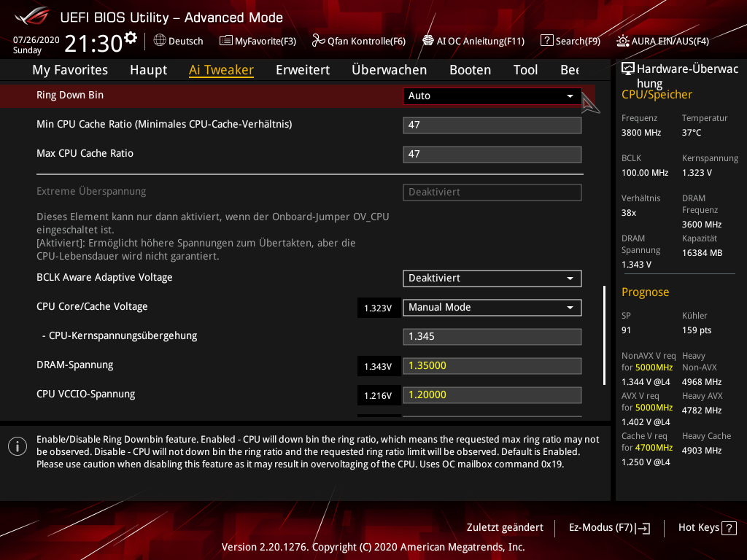The image size is (747, 560).
Task: Click the 4903 MHz Heavy Cache value
Action: pos(702,451)
